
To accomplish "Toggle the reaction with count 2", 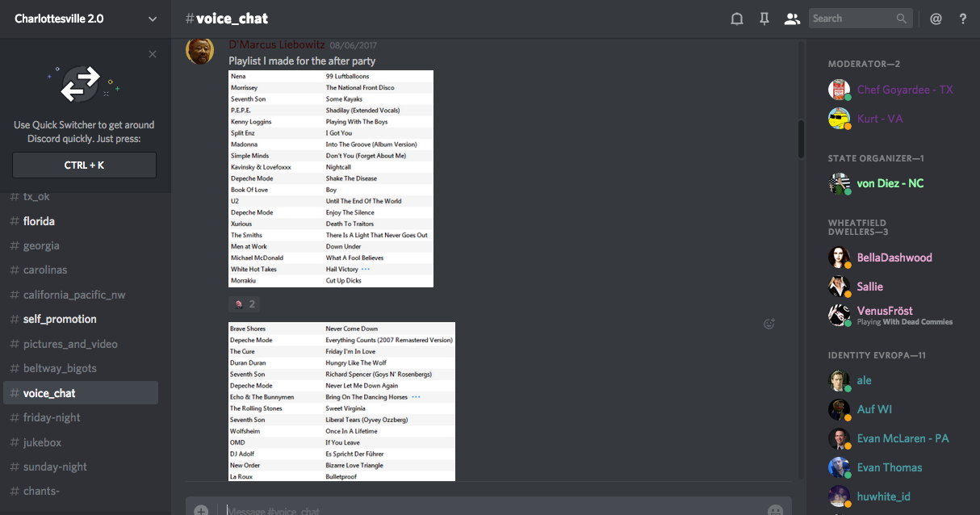I will click(x=245, y=304).
